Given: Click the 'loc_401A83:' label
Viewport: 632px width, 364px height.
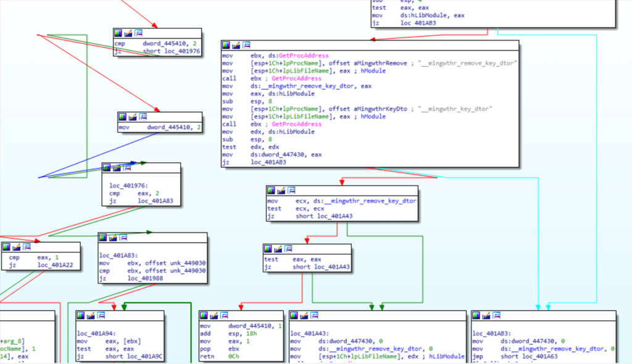Looking at the screenshot, I should coord(118,255).
